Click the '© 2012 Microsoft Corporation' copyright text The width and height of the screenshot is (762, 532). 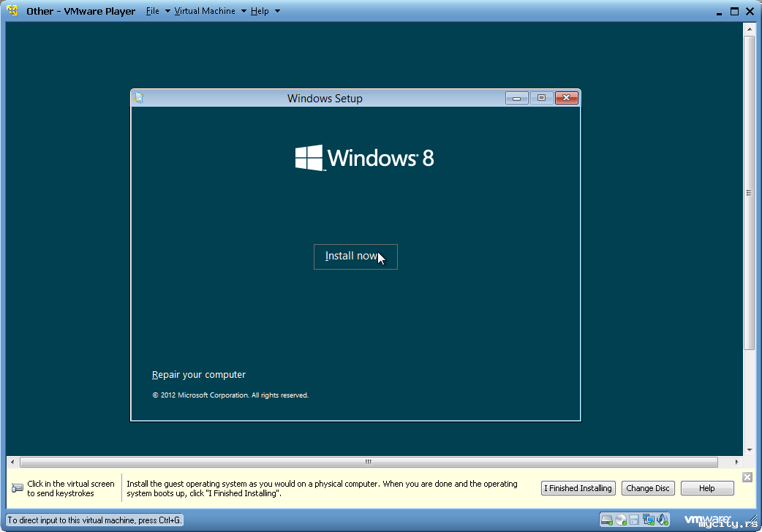[x=230, y=395]
